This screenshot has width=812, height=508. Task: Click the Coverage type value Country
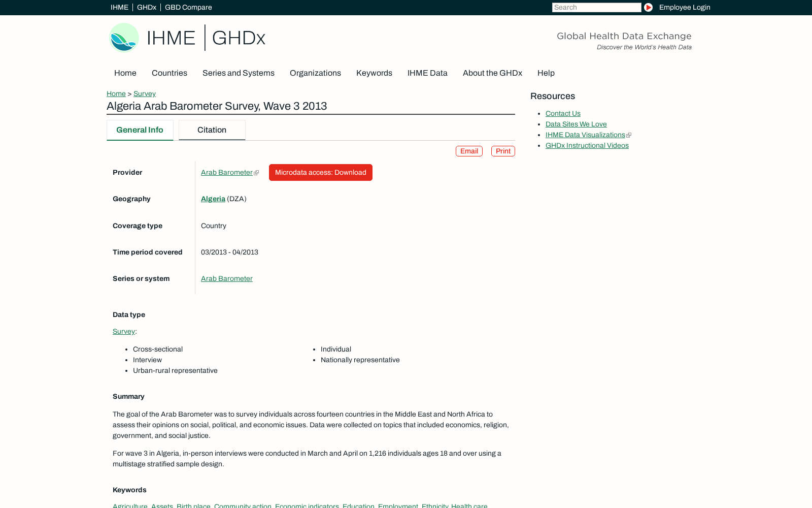coord(214,226)
